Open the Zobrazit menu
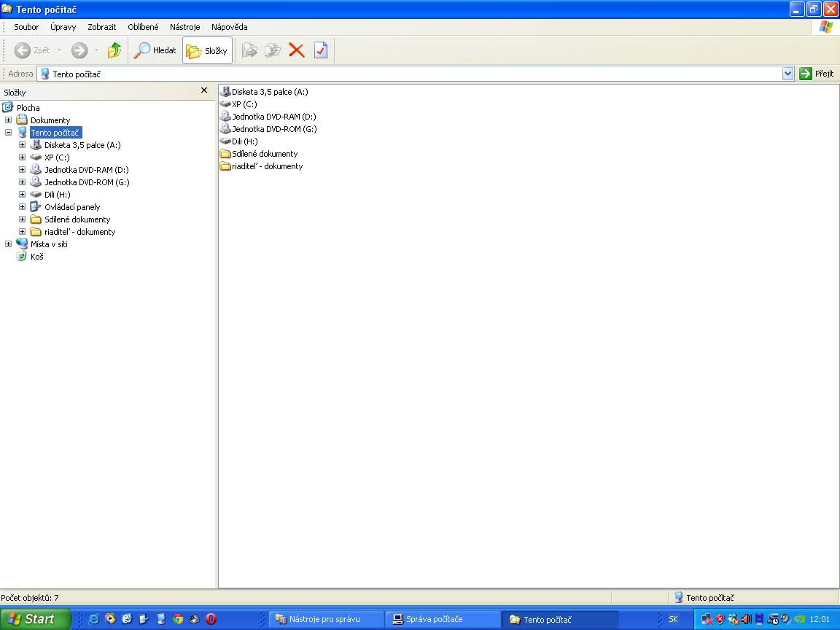The height and width of the screenshot is (630, 840). [102, 27]
